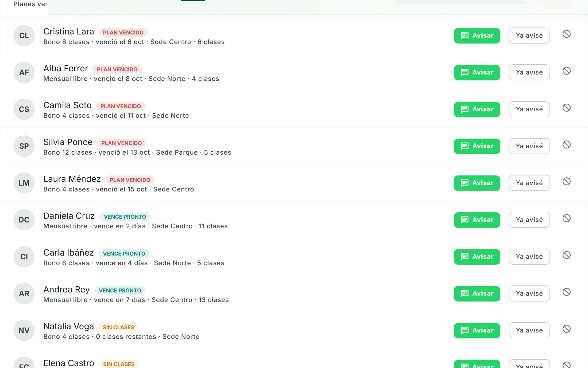The height and width of the screenshot is (368, 588).
Task: Click Avisar for Natalia Vega
Action: pos(477,330)
